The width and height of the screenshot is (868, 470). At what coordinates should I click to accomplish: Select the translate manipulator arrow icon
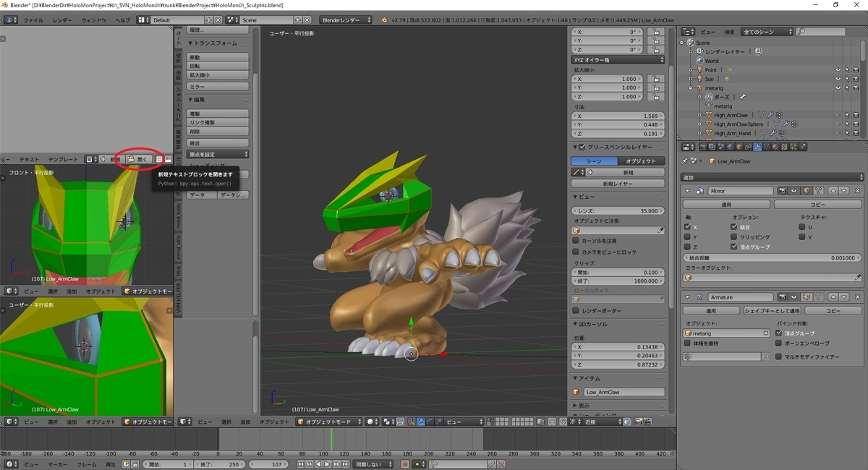[420, 422]
